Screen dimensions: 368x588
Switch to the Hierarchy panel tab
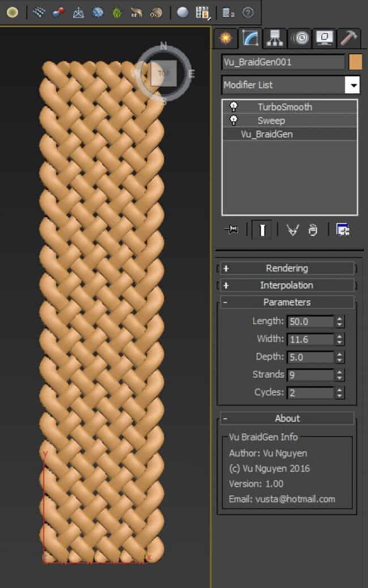[275, 38]
